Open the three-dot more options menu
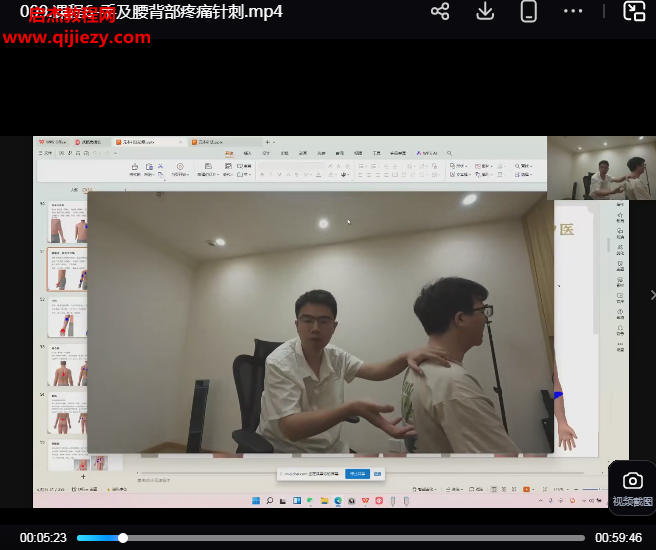This screenshot has width=656, height=550. 573,11
